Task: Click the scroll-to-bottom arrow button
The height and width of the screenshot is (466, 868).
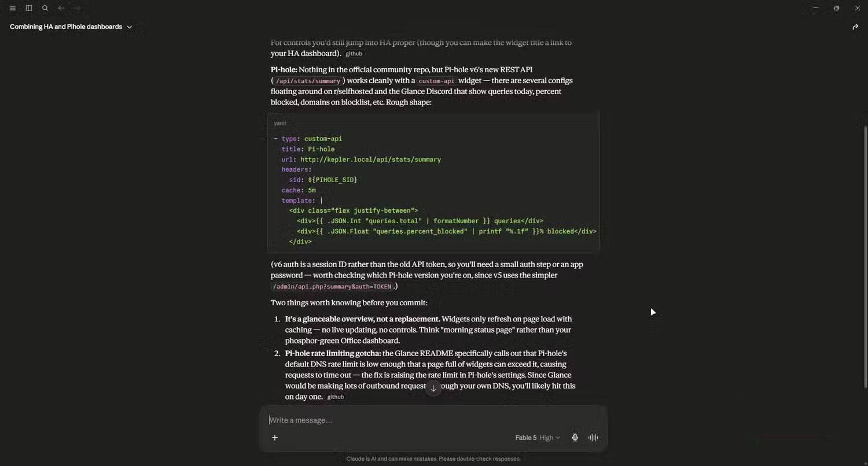Action: tap(433, 388)
